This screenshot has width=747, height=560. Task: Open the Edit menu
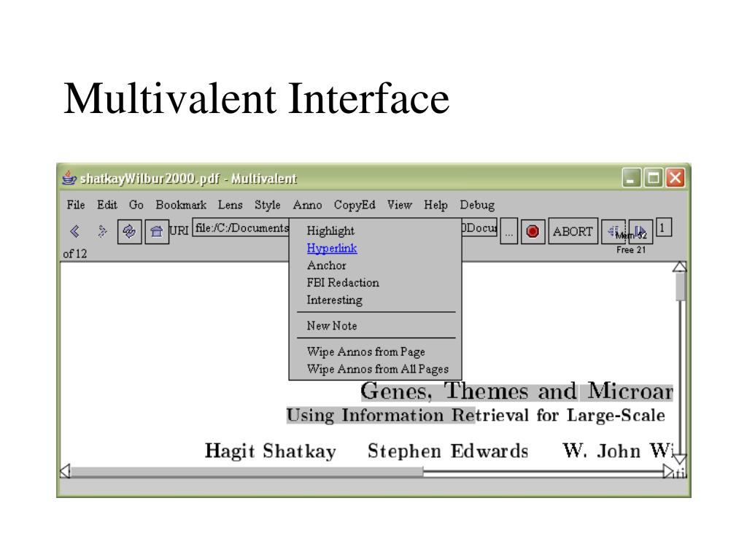tap(107, 205)
